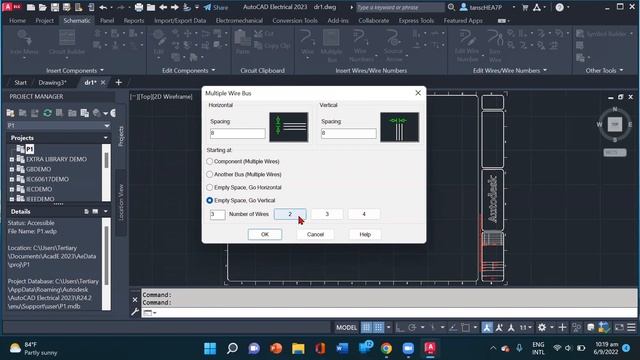
Task: Click the Edit component ribbon tool
Action: (159, 43)
